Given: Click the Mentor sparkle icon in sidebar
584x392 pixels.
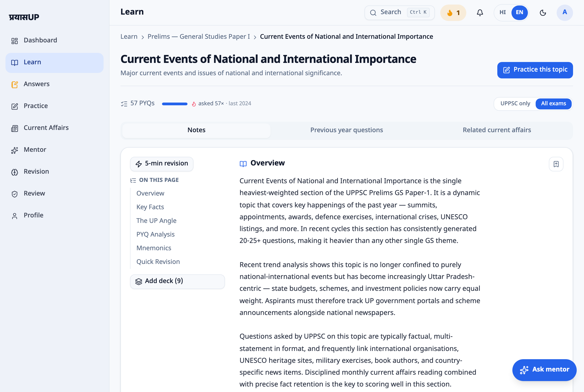Looking at the screenshot, I should (15, 150).
